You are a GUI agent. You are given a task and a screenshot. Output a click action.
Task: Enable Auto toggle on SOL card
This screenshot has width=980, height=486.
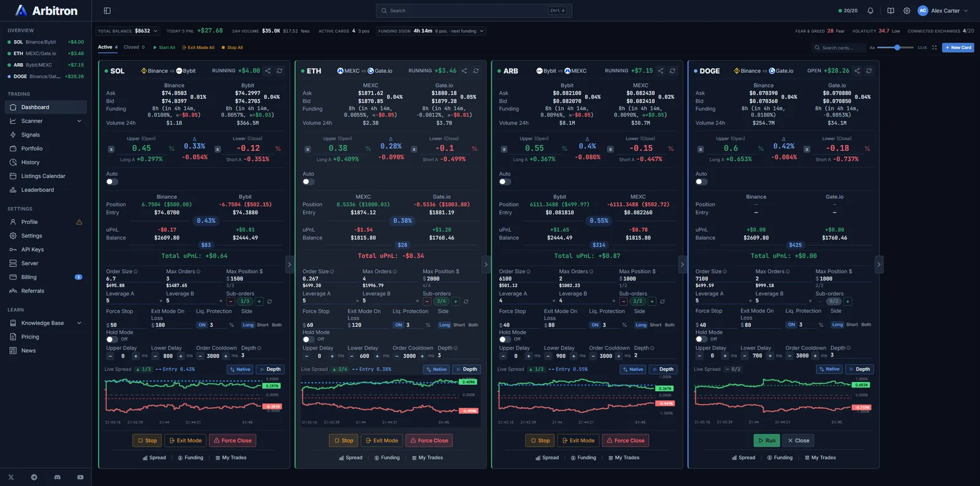point(112,182)
